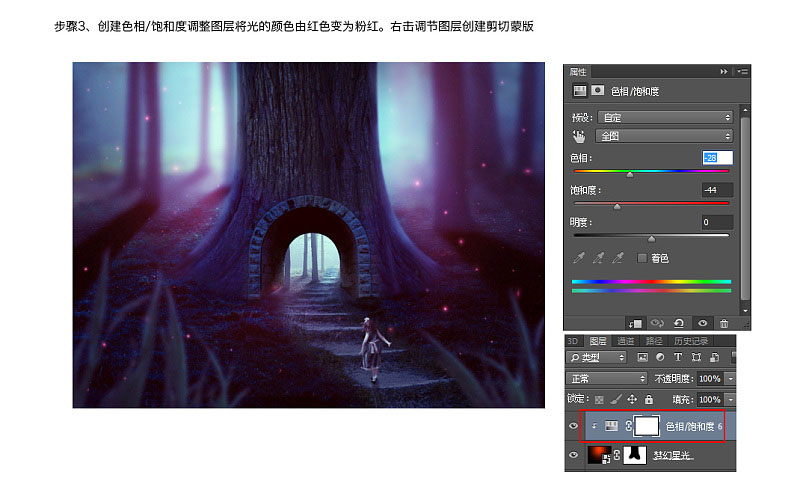This screenshot has height=484, width=800.
Task: Switch to the 通道 tab
Action: click(x=626, y=341)
